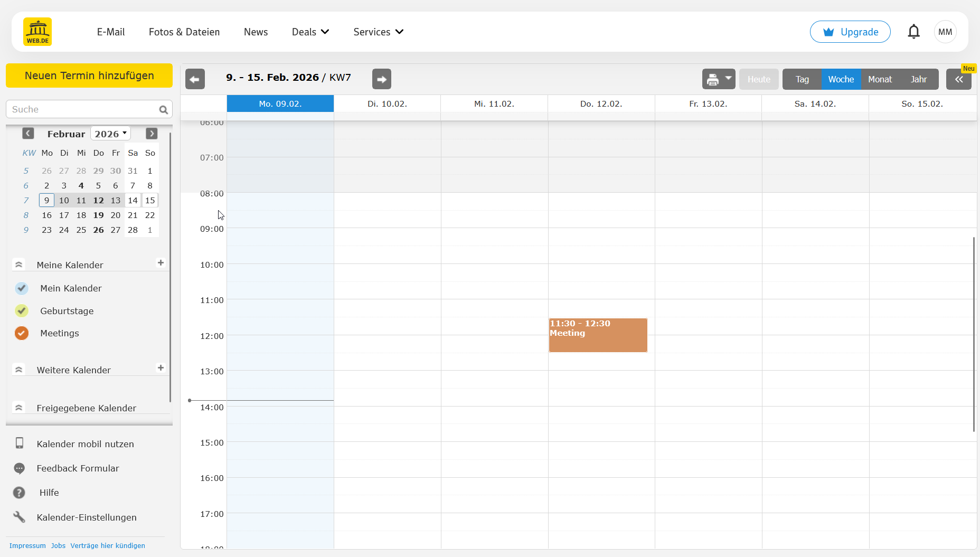Collapse the Weitere Kalender section
Image resolution: width=980 pixels, height=557 pixels.
coord(19,370)
